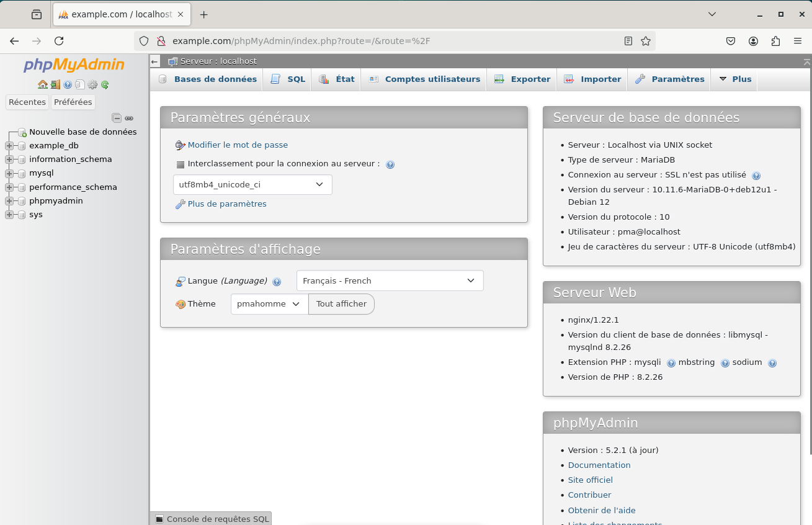The image size is (812, 525).
Task: Click the logout door icon in sidebar
Action: [x=55, y=84]
